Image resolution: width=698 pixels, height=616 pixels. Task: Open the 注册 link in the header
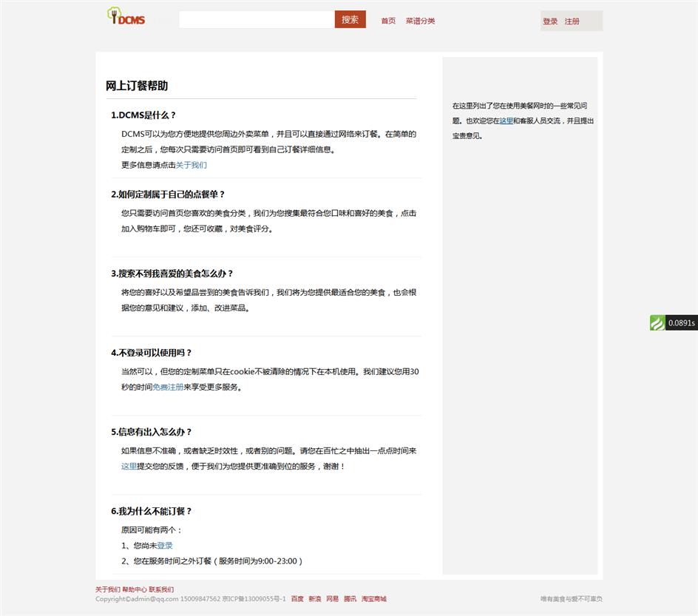pos(572,21)
